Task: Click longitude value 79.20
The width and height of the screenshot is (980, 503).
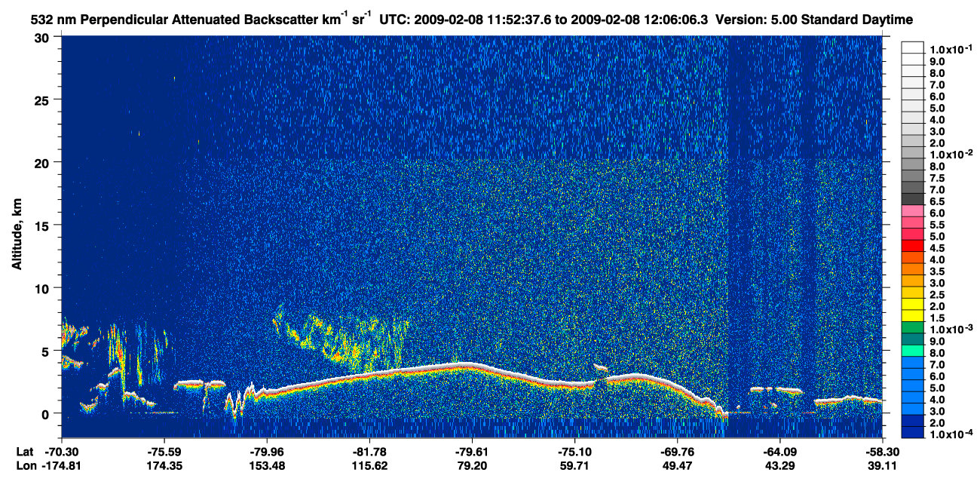Action: pos(471,465)
